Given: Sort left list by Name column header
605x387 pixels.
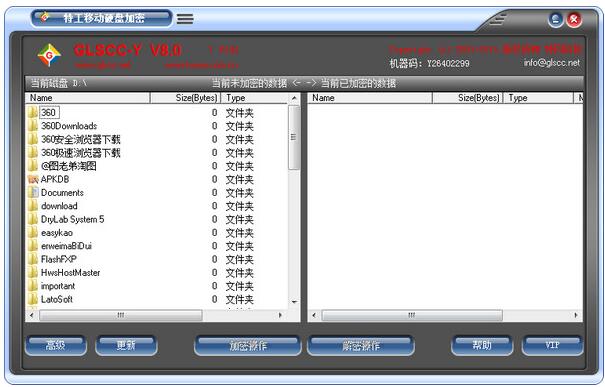Looking at the screenshot, I should [88, 98].
